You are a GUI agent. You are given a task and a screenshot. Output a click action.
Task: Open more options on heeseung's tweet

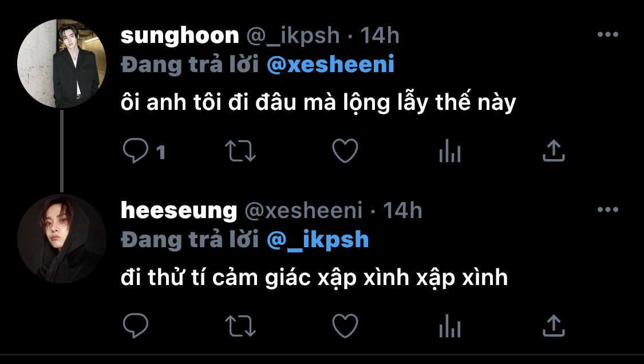click(608, 209)
